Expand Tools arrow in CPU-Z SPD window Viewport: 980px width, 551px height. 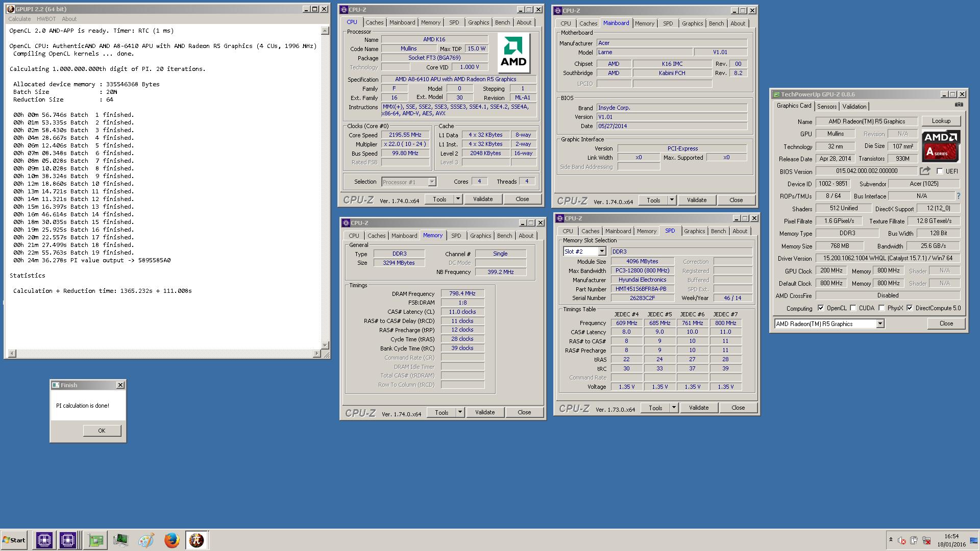click(x=674, y=408)
